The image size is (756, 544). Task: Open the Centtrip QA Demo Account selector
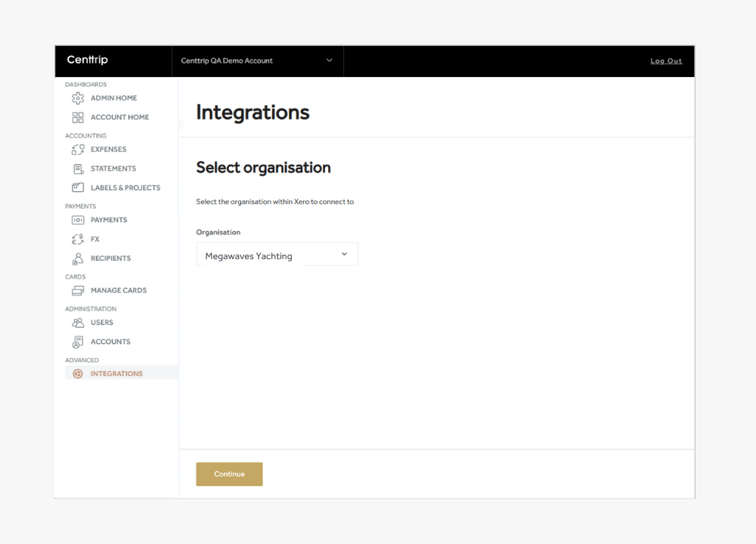pos(257,60)
